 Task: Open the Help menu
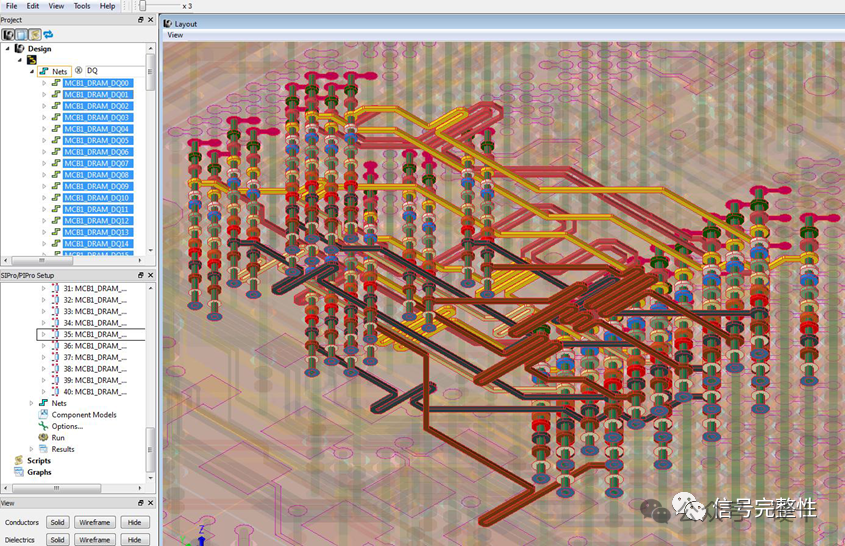point(107,6)
